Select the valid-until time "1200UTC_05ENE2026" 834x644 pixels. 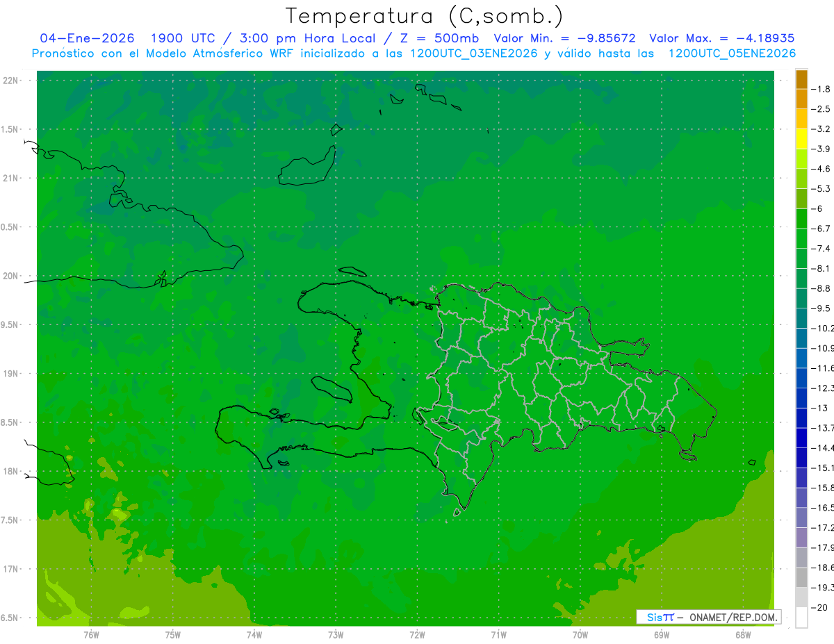732,53
